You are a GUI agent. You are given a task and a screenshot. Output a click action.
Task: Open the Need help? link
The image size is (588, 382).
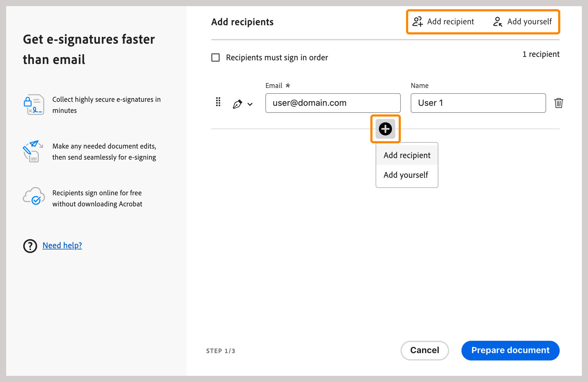[62, 245]
